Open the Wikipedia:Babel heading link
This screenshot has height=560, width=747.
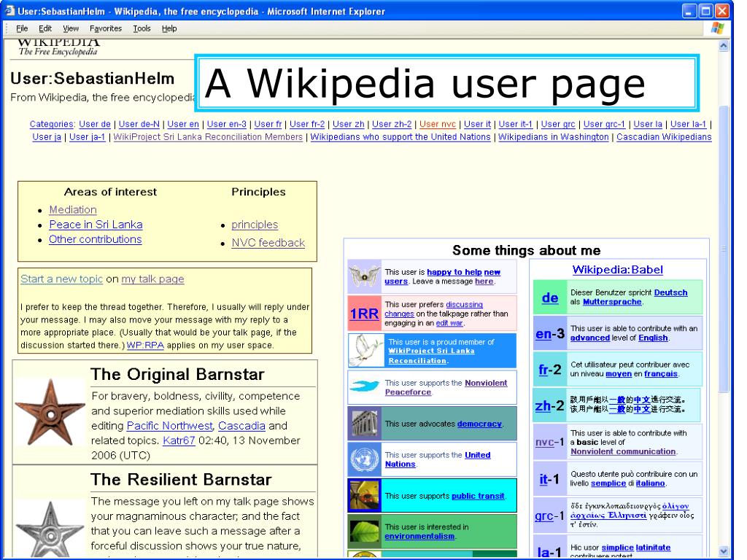[x=617, y=270]
